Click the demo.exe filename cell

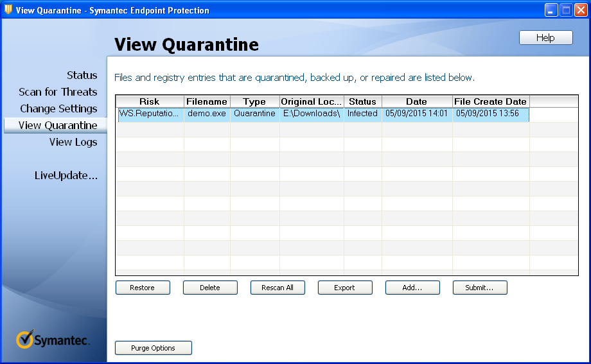click(207, 114)
